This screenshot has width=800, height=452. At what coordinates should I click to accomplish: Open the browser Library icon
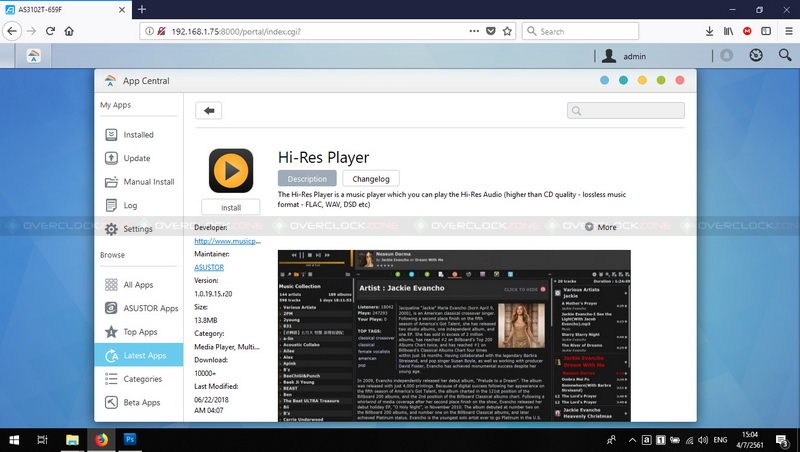click(x=729, y=31)
